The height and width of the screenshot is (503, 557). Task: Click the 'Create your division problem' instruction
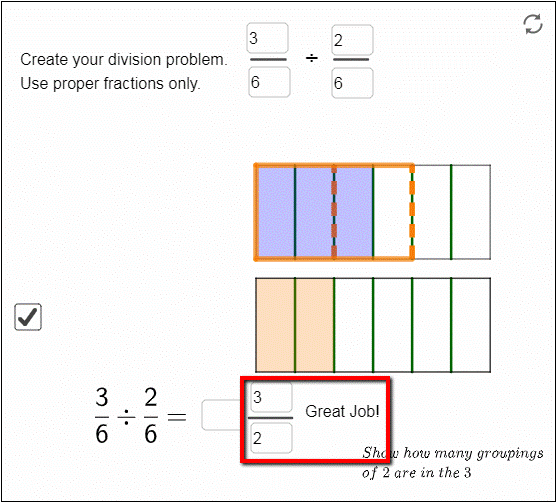click(x=124, y=59)
